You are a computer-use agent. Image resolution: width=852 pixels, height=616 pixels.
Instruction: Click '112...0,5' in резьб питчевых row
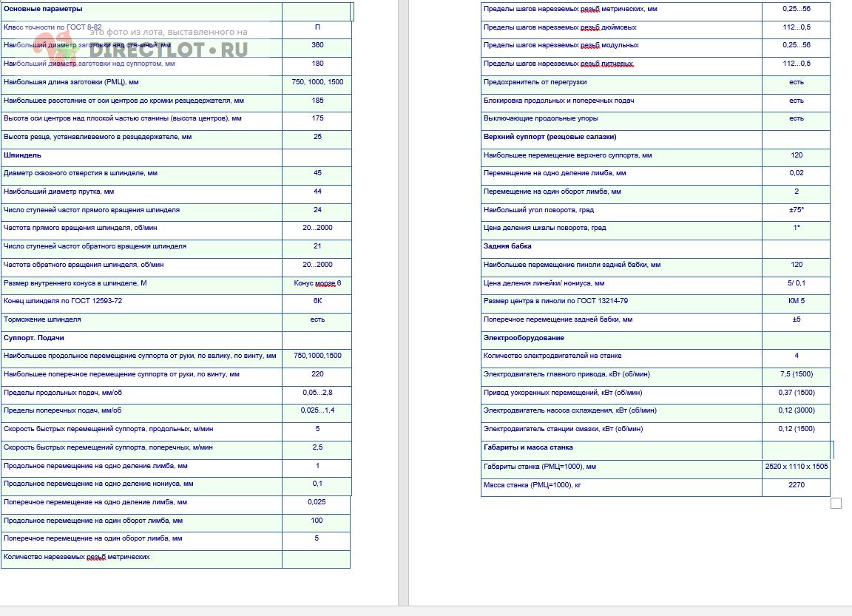[x=797, y=64]
